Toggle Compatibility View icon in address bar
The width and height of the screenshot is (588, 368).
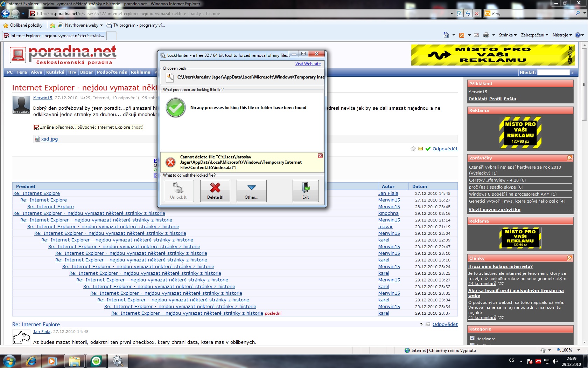tap(460, 14)
